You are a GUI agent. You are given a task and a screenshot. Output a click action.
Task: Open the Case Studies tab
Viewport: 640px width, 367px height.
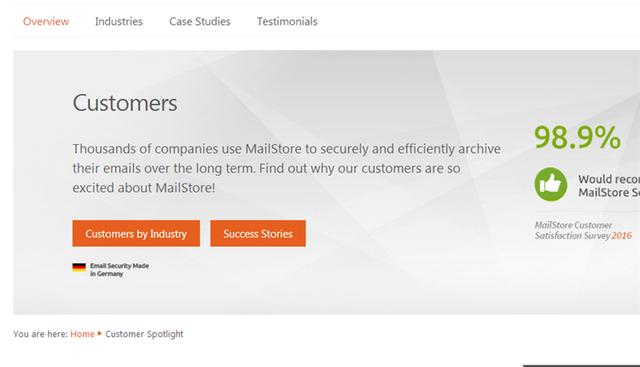pyautogui.click(x=200, y=21)
